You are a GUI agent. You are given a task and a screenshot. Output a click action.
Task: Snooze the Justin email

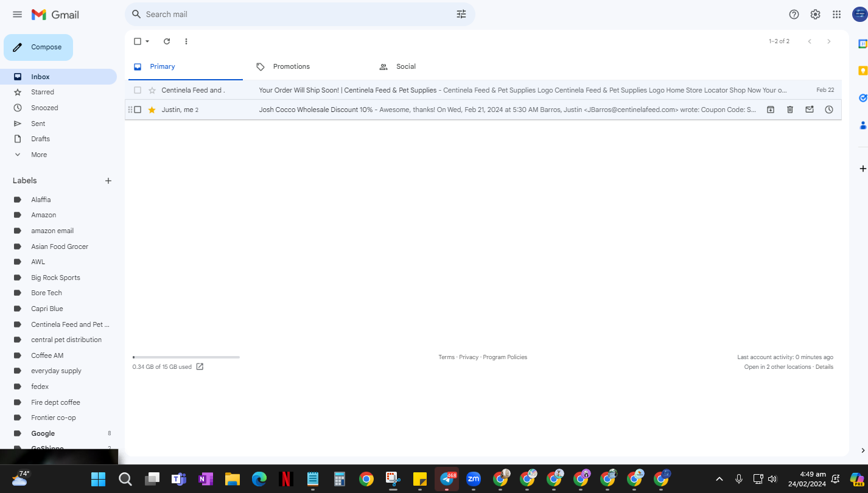(x=829, y=110)
